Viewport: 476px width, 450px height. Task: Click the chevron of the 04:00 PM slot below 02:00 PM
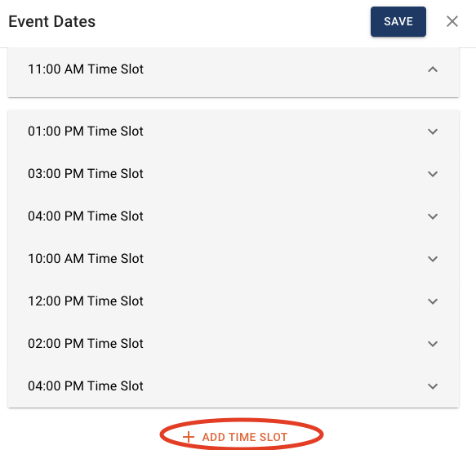pos(433,386)
